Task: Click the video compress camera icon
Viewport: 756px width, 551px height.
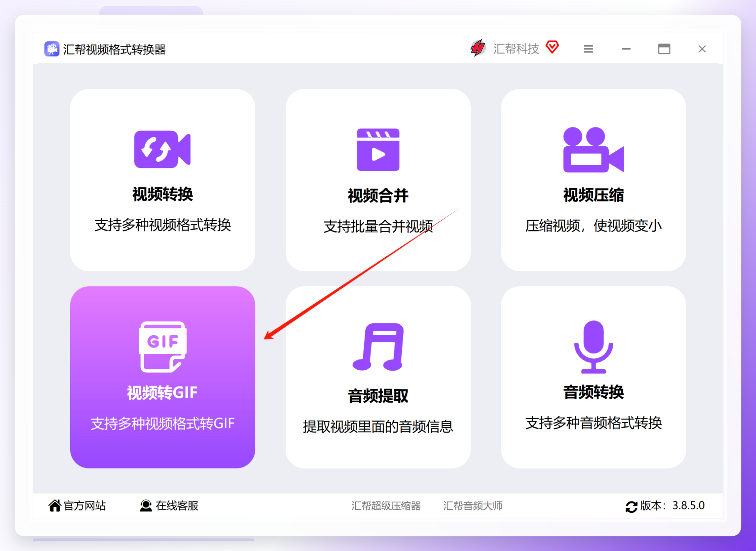Action: [593, 149]
